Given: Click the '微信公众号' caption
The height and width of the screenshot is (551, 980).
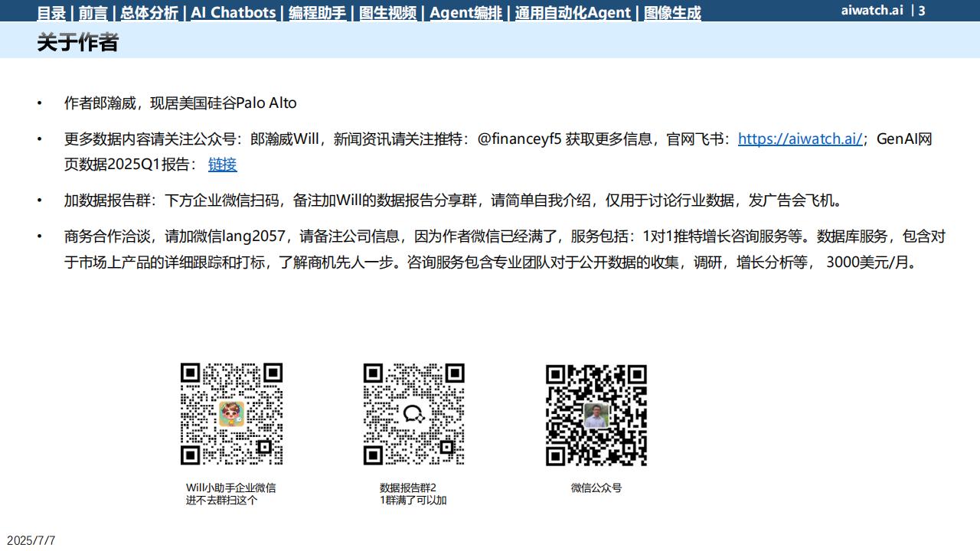Looking at the screenshot, I should point(596,487).
